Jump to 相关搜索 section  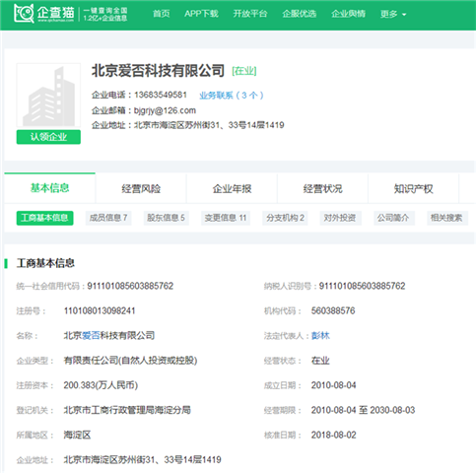(x=446, y=218)
